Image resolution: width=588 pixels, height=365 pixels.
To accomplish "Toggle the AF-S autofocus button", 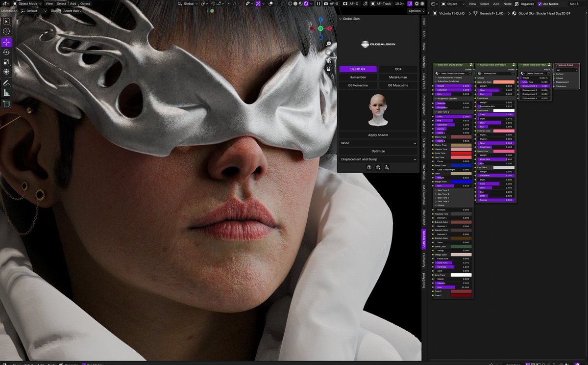I will click(x=332, y=3).
